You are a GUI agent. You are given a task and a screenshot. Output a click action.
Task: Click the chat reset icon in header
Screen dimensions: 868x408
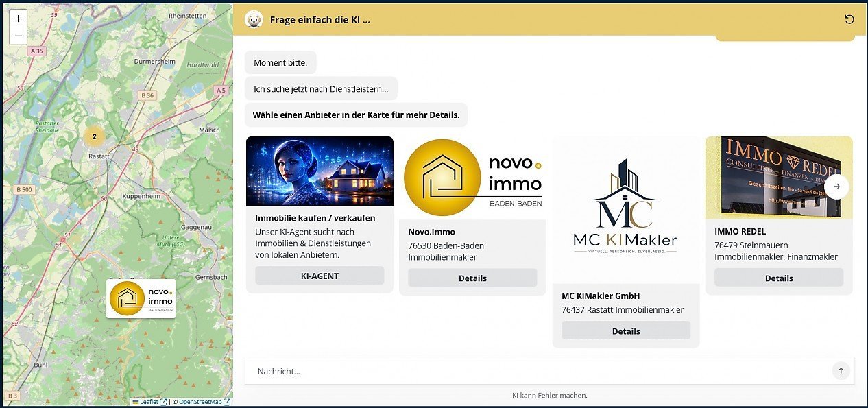click(849, 19)
